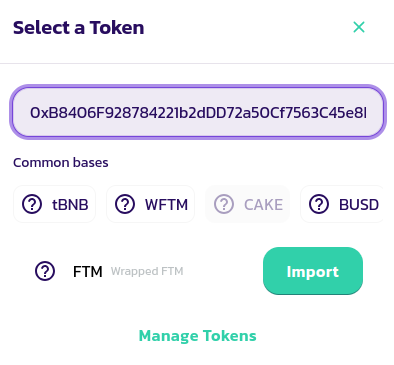Pick the BUSD common base label
This screenshot has height=365, width=394.
click(359, 204)
